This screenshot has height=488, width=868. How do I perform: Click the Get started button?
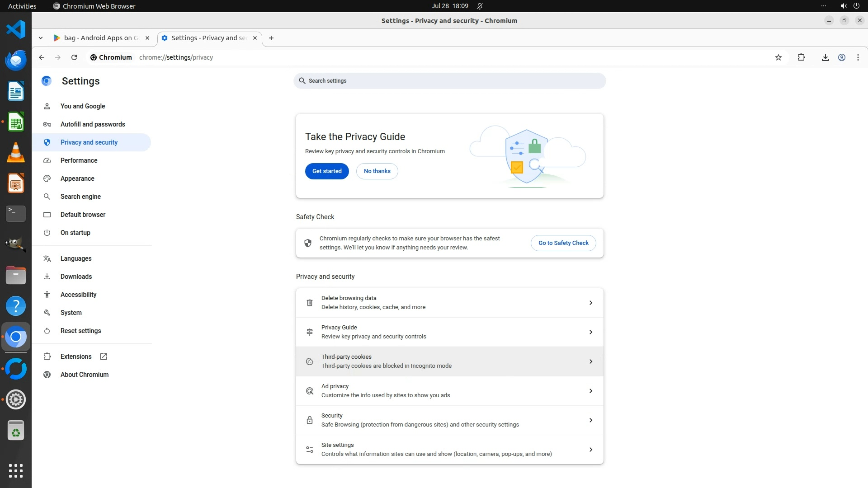pyautogui.click(x=327, y=171)
